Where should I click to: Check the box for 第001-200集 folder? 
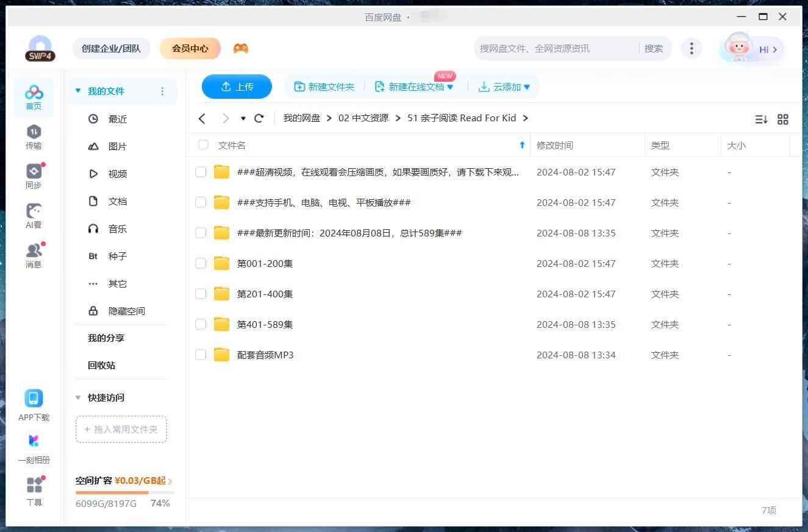[201, 263]
